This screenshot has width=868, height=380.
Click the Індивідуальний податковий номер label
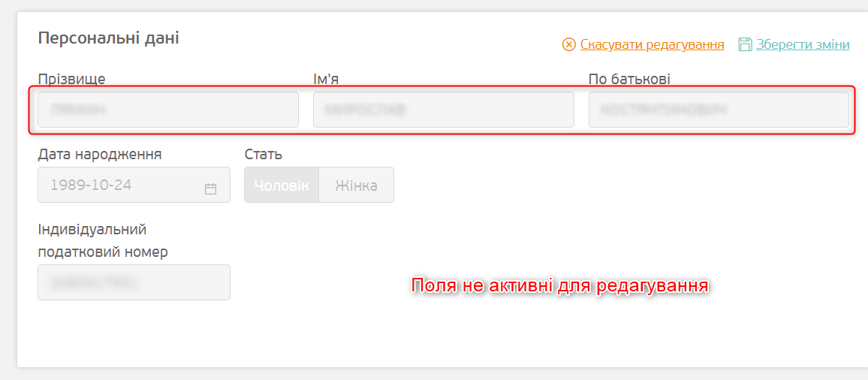click(103, 240)
